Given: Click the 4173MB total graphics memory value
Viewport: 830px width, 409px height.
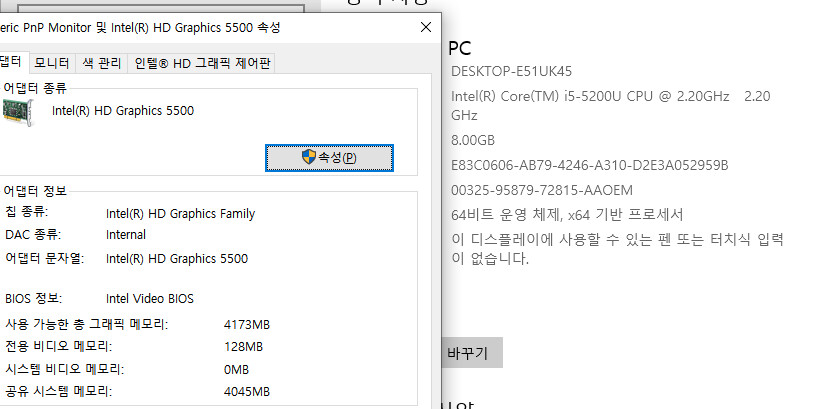Looking at the screenshot, I should click(x=247, y=324).
